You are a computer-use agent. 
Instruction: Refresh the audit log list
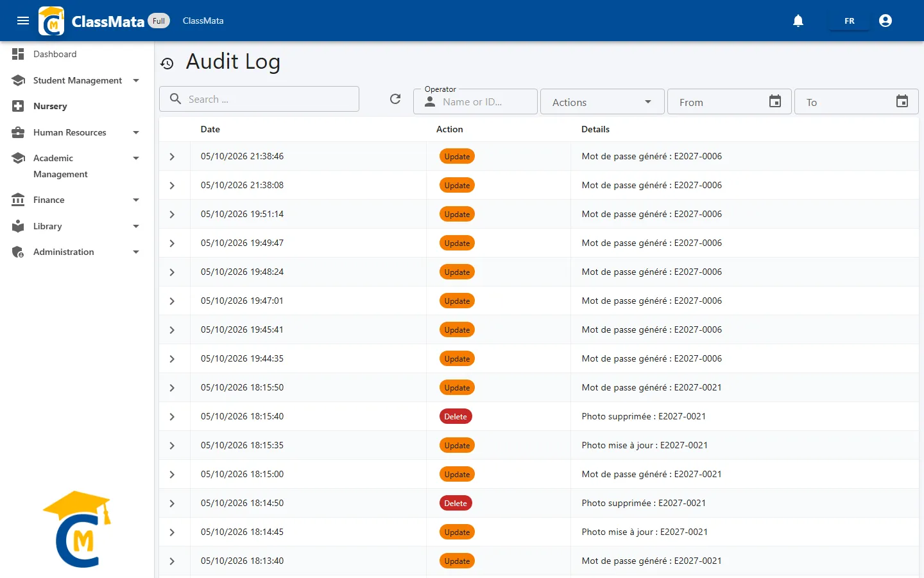(395, 99)
